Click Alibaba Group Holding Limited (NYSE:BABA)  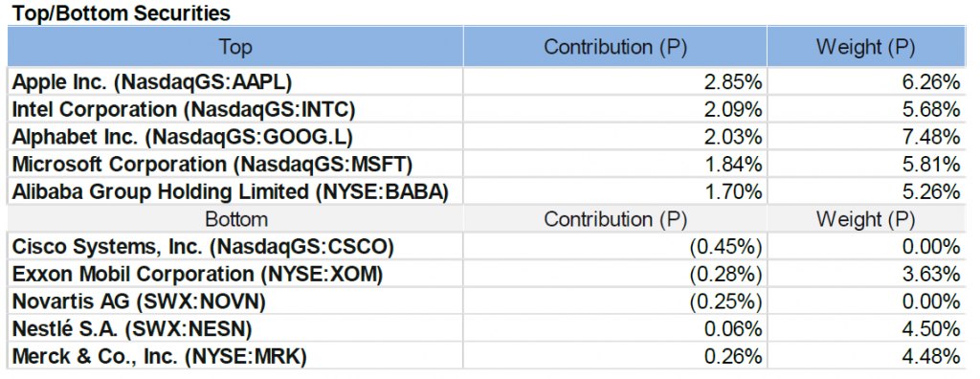coord(231,192)
